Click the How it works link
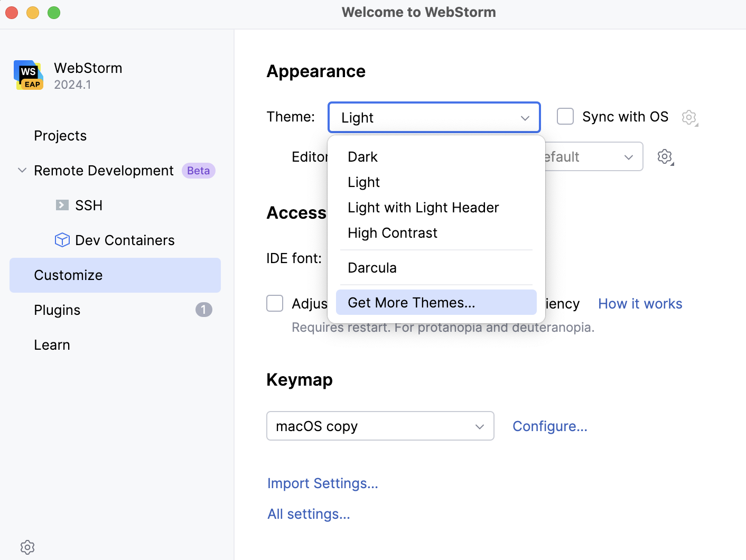The width and height of the screenshot is (746, 560). coord(640,303)
